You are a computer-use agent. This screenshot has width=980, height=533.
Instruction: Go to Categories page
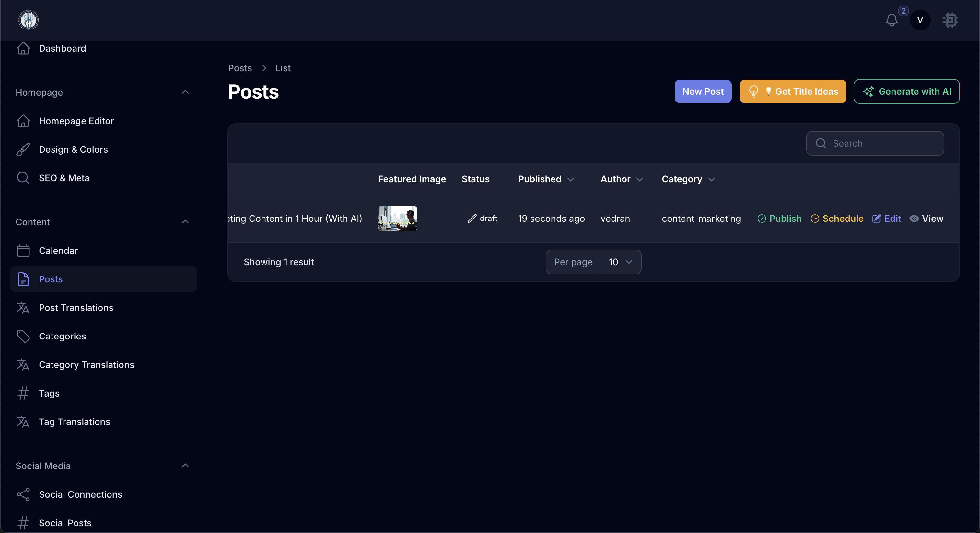(x=103, y=336)
